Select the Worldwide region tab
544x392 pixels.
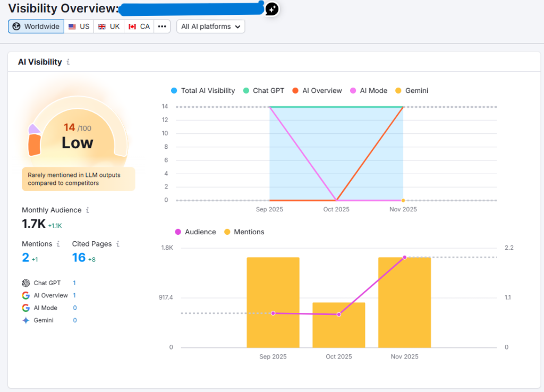(x=36, y=27)
